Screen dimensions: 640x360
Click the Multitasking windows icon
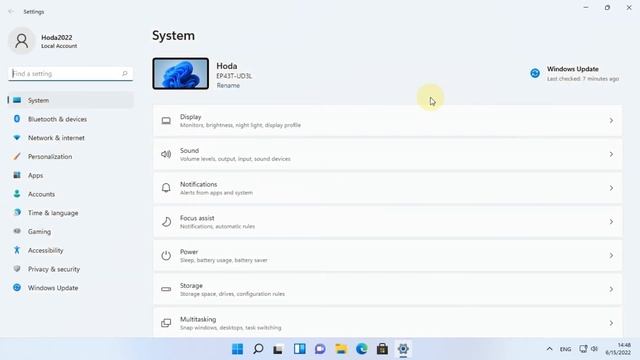(x=166, y=323)
